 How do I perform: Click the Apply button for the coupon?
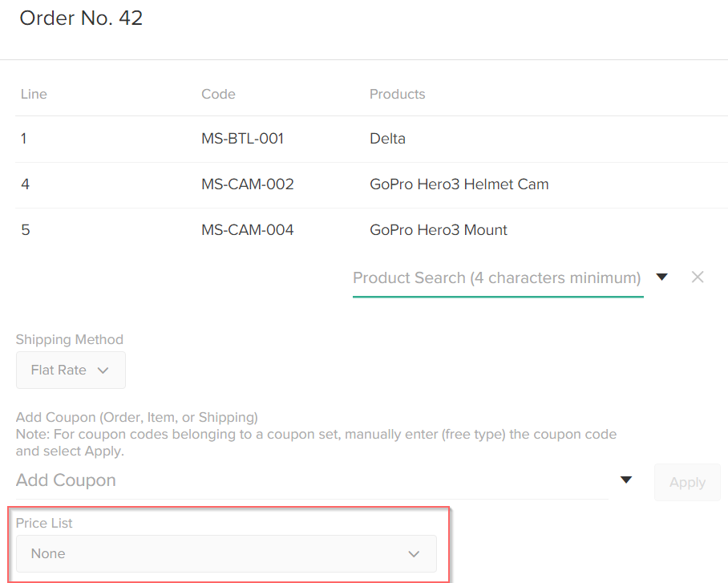[686, 482]
